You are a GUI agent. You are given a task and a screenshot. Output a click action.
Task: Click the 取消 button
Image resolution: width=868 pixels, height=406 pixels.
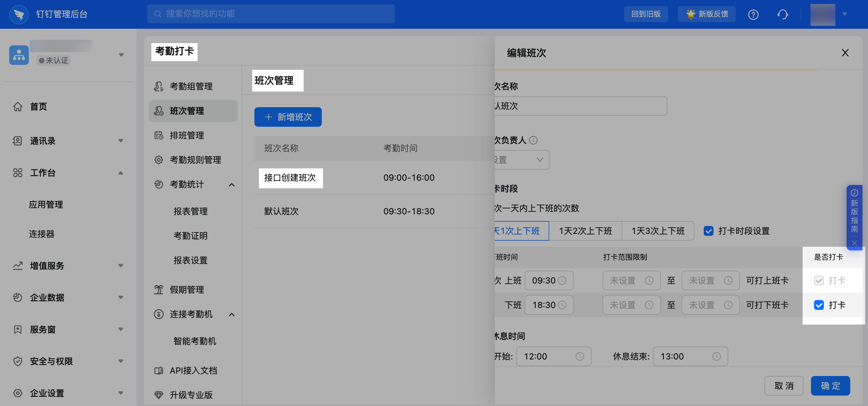click(x=784, y=385)
